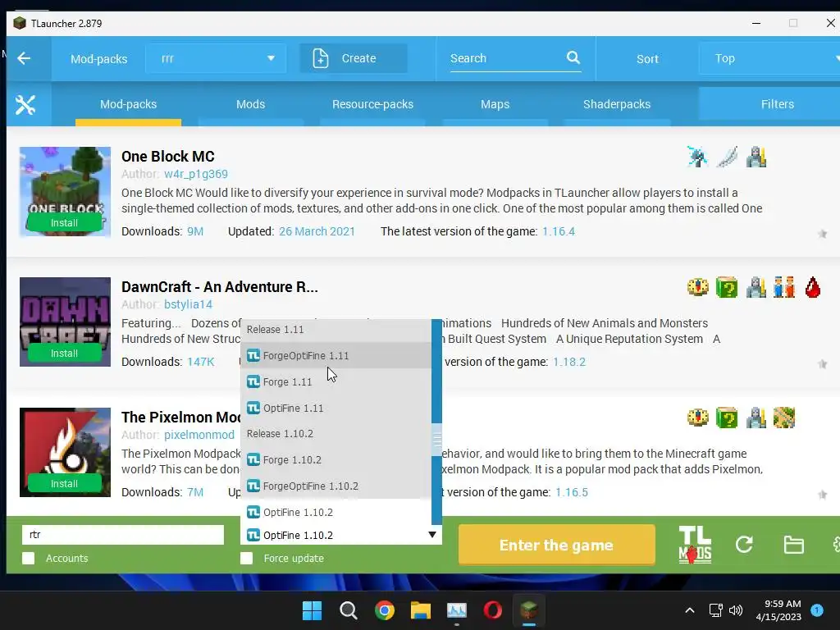
Task: Open author link pixelmonmod
Action: [x=199, y=435]
